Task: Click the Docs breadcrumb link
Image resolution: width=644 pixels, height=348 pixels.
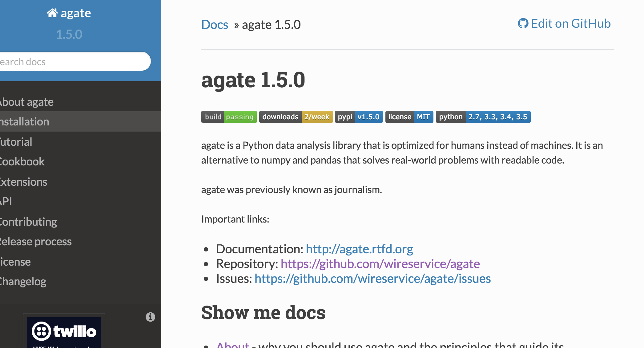Action: click(215, 25)
